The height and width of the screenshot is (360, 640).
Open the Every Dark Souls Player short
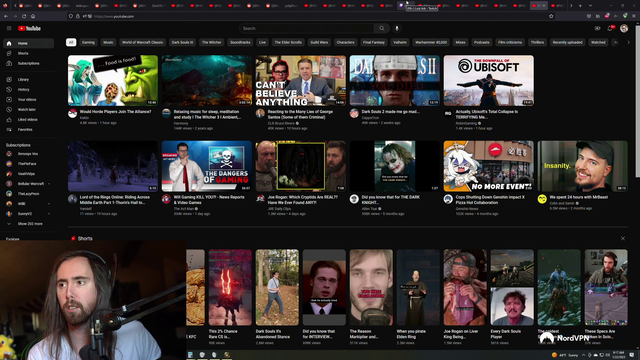click(x=512, y=287)
